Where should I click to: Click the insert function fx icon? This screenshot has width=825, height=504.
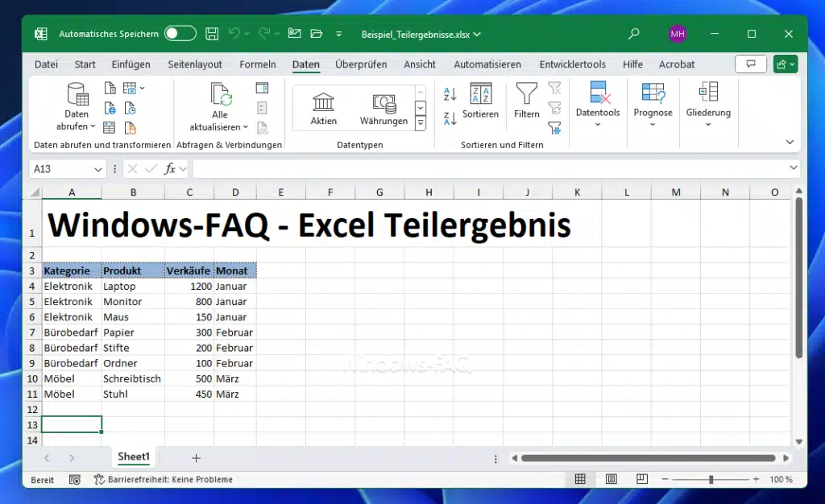pos(170,169)
